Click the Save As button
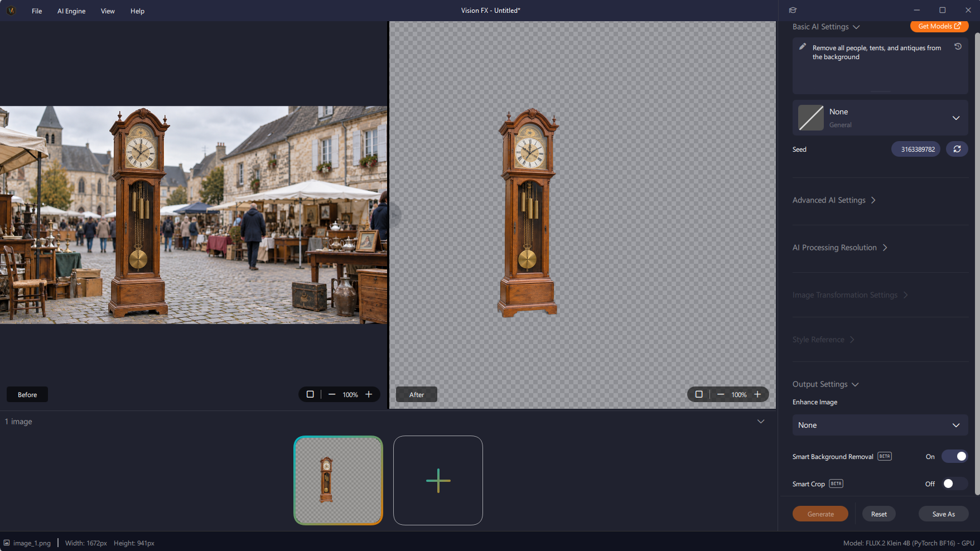The width and height of the screenshot is (980, 551). 943,514
